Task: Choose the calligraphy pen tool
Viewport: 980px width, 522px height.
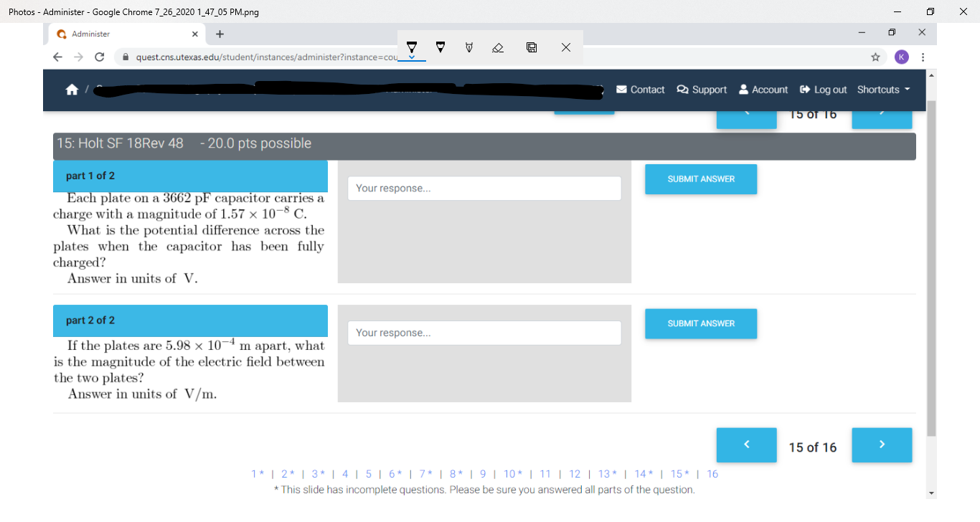Action: click(469, 47)
